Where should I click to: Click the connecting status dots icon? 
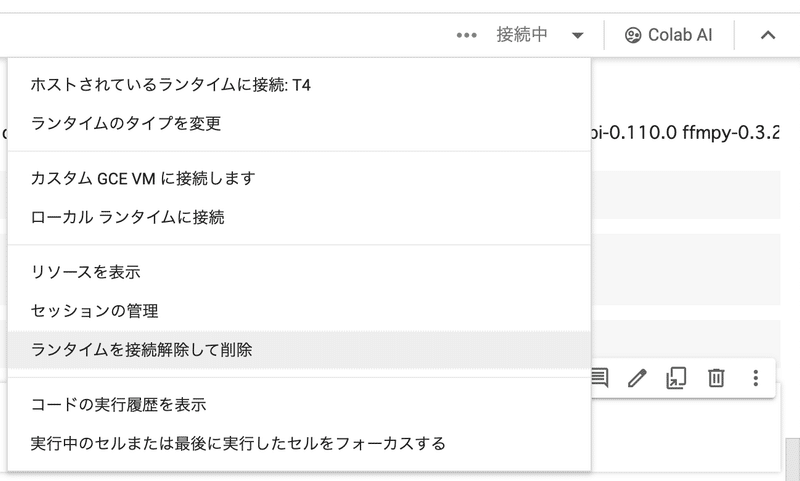pos(467,35)
